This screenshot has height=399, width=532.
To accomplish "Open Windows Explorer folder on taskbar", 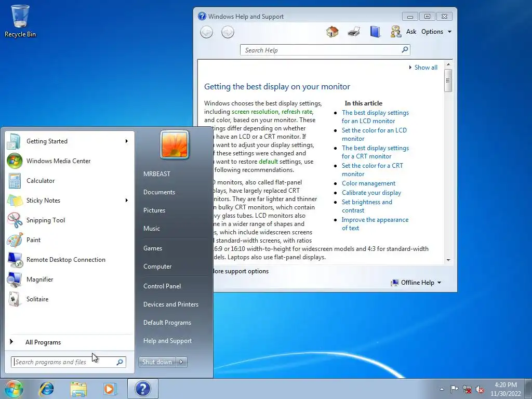I will coord(78,389).
